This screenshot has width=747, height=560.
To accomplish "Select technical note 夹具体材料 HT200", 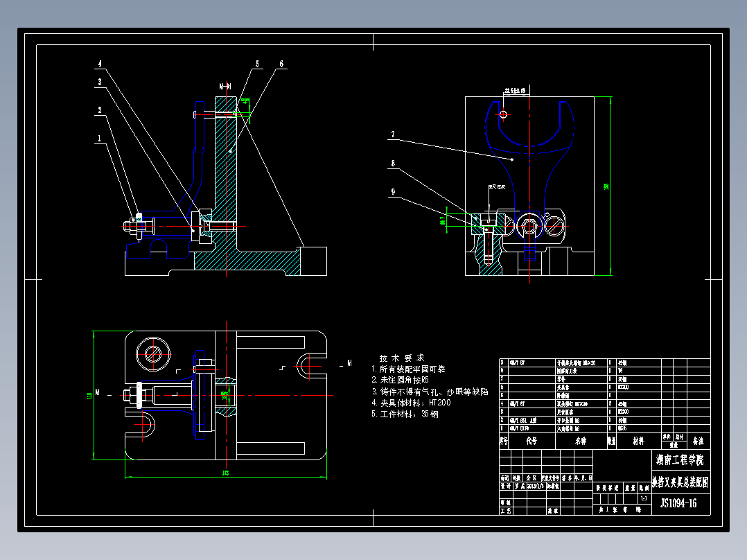I will point(411,403).
